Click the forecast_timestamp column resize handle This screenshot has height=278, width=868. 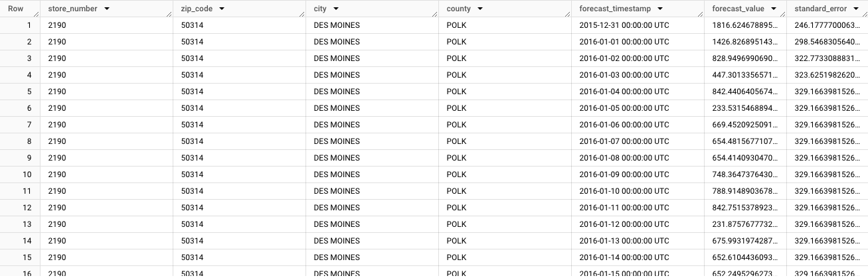[x=701, y=13]
